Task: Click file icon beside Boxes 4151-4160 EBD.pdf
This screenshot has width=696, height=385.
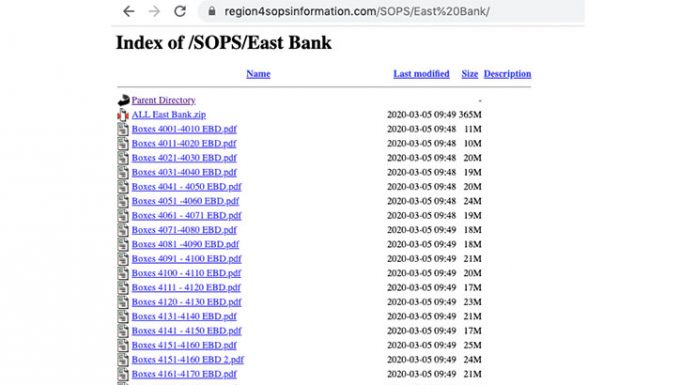Action: tap(123, 345)
